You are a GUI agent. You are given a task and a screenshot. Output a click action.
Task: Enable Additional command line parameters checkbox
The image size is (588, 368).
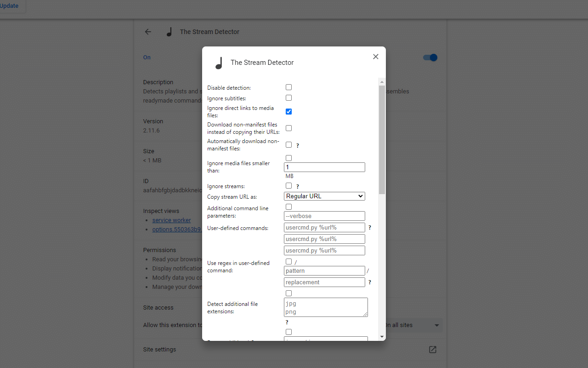click(x=288, y=207)
